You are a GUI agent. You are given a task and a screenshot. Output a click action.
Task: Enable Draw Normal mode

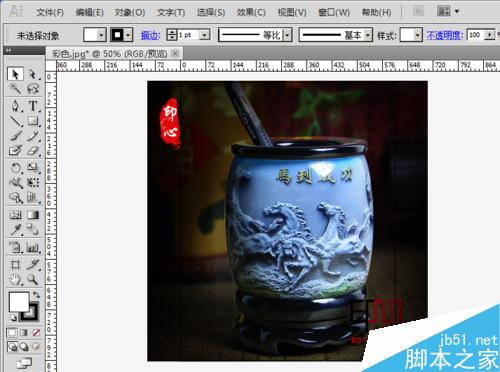[x=12, y=347]
